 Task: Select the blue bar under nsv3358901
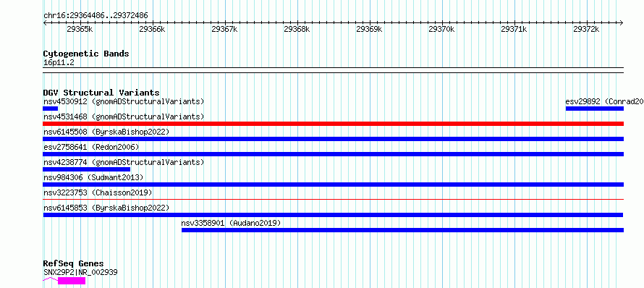click(402, 230)
